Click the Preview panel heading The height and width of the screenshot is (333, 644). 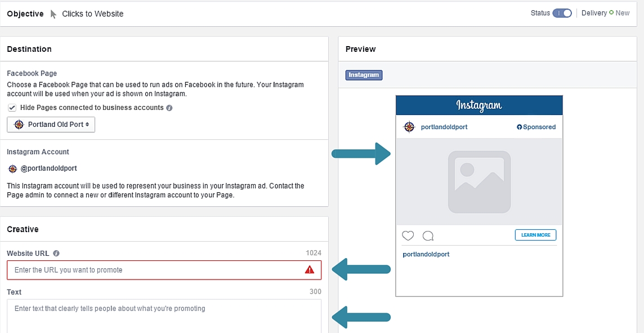(x=361, y=49)
